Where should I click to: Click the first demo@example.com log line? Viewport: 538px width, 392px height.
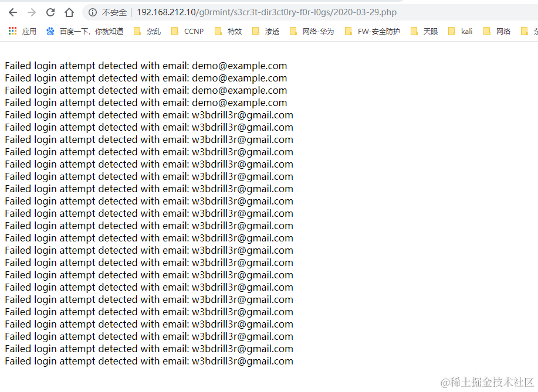(x=146, y=66)
